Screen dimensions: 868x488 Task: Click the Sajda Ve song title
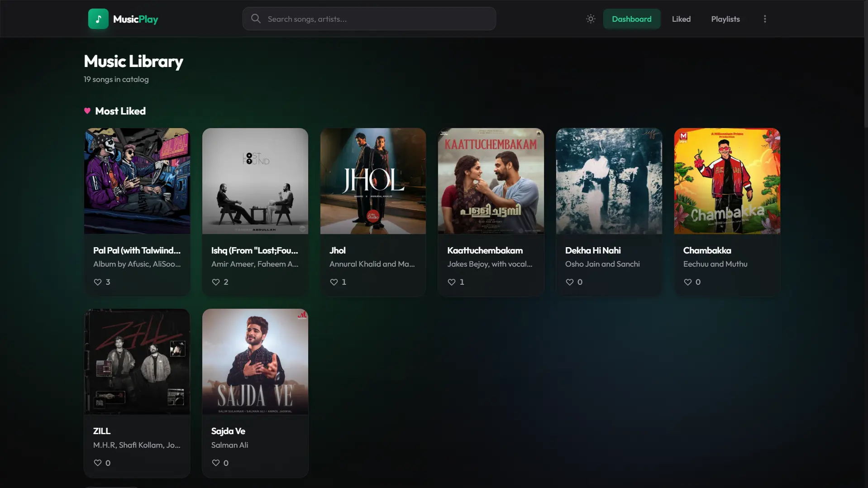pyautogui.click(x=228, y=431)
